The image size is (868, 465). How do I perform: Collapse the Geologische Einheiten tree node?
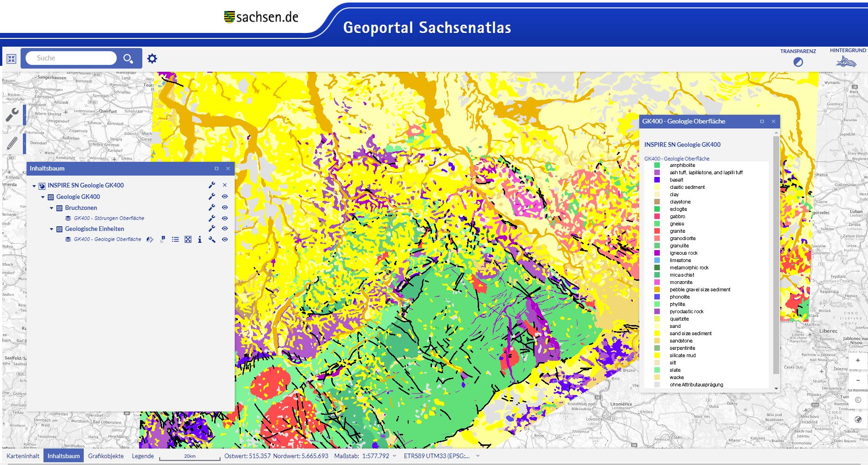pyautogui.click(x=52, y=229)
